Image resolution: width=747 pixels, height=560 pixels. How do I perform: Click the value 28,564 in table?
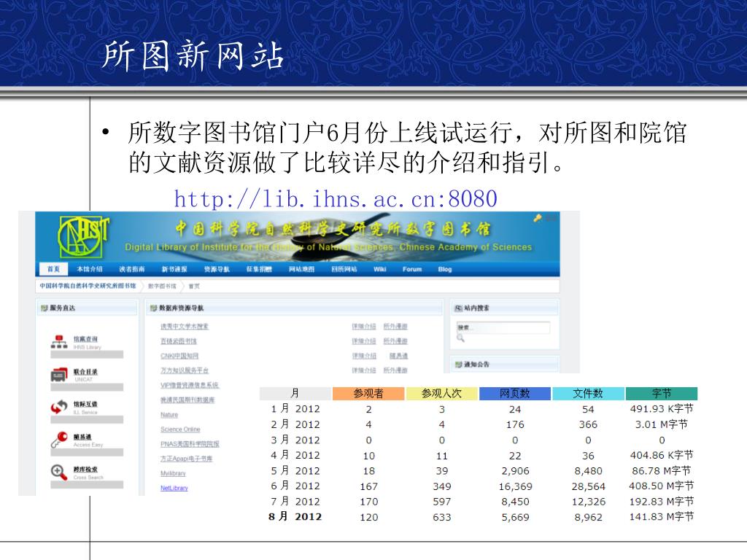click(x=589, y=486)
